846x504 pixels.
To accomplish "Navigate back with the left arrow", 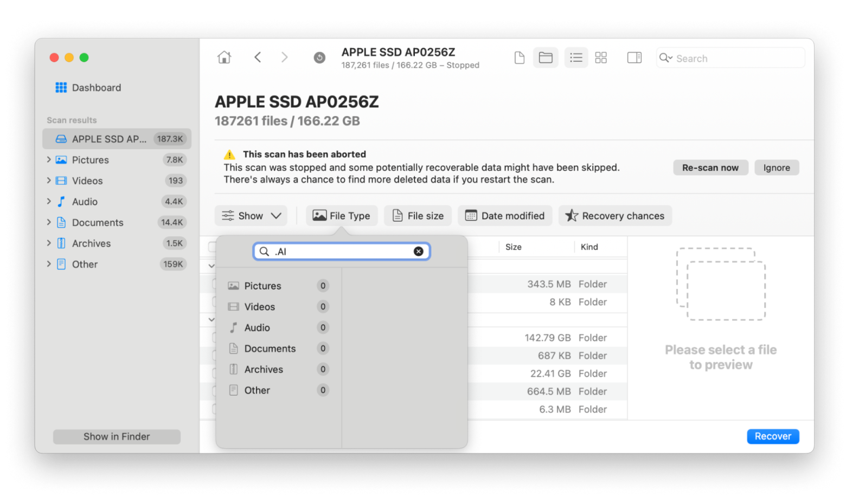I will pos(258,57).
